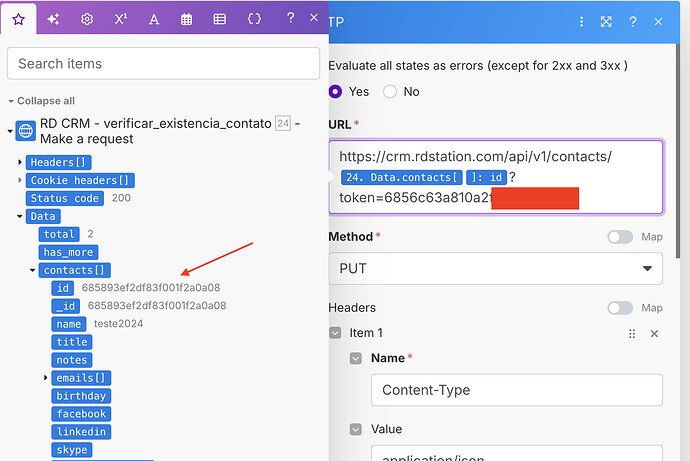Select the name pill
Image resolution: width=690 pixels, height=461 pixels.
(69, 324)
